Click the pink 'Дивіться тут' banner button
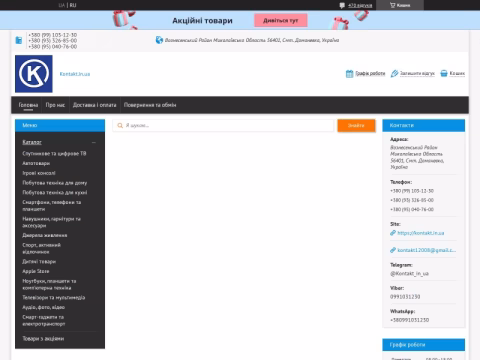480x360 pixels. [x=281, y=20]
